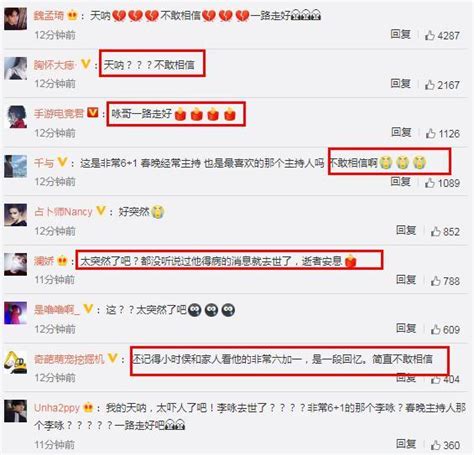
Task: Click thumbs-up on Unha2ppy's 360-like comment
Action: 436,445
